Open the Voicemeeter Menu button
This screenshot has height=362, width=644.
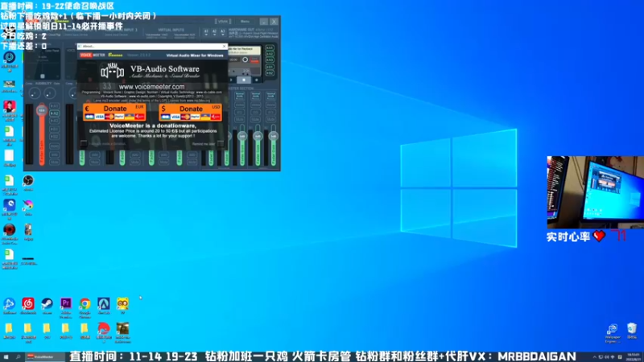click(x=246, y=22)
